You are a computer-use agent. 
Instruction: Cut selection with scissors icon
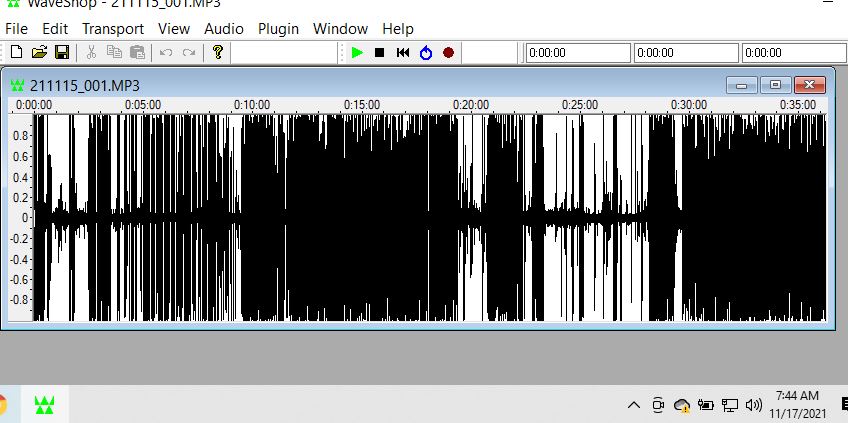[x=91, y=52]
